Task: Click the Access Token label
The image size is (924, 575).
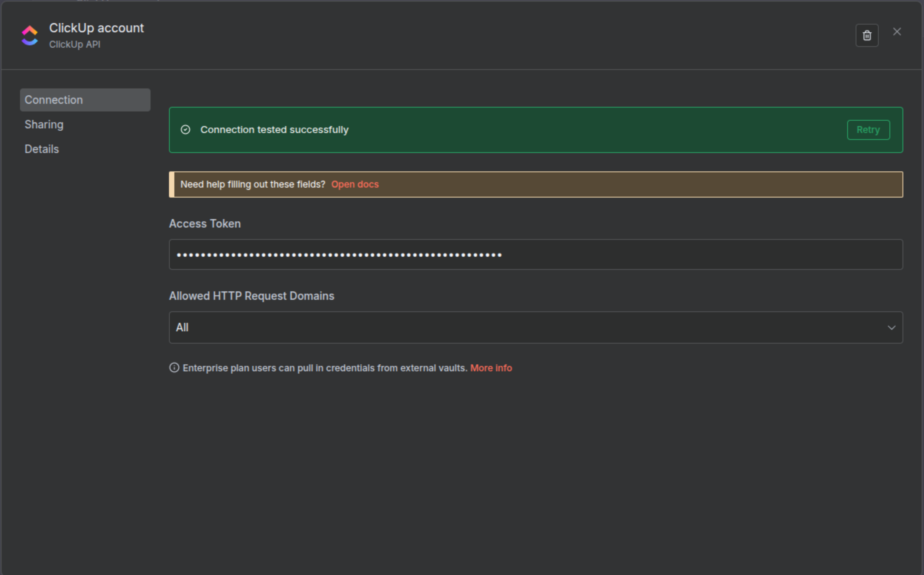Action: coord(205,224)
